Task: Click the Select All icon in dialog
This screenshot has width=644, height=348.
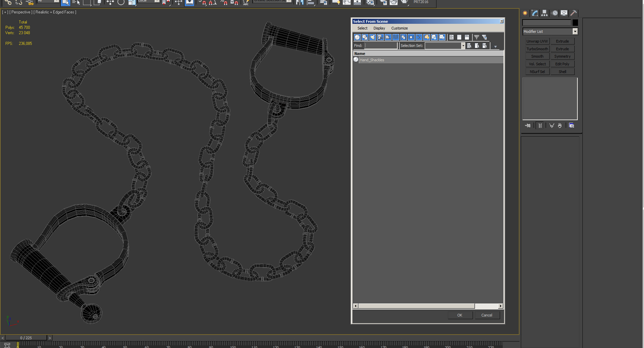Action: [452, 37]
